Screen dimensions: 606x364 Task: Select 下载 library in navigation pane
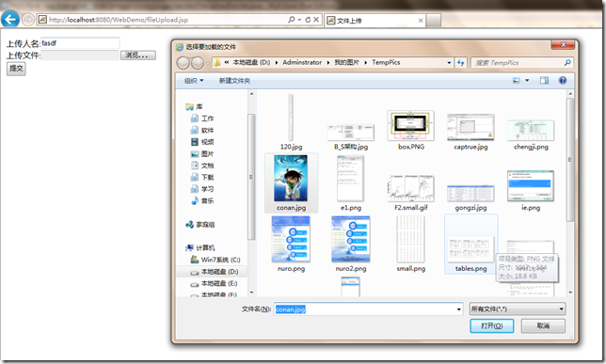(x=202, y=177)
